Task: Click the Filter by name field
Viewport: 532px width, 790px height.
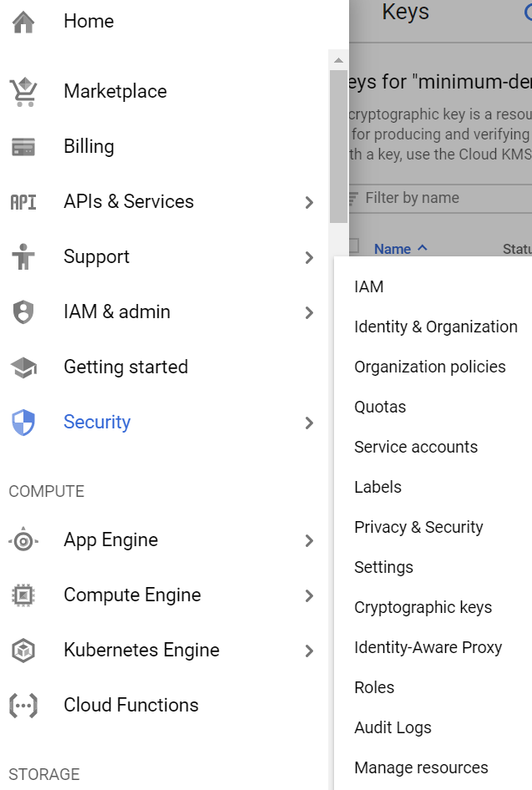Action: [x=440, y=198]
